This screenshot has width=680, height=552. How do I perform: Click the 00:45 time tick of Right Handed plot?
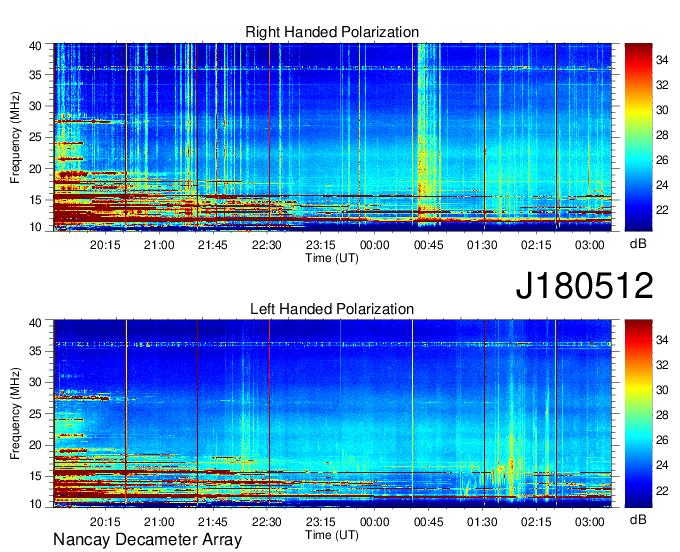pos(428,245)
